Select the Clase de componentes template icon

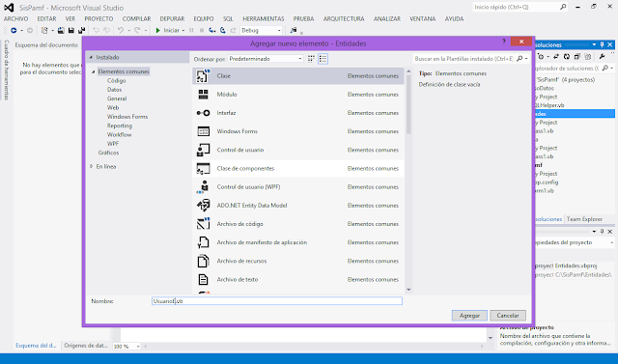[203, 168]
